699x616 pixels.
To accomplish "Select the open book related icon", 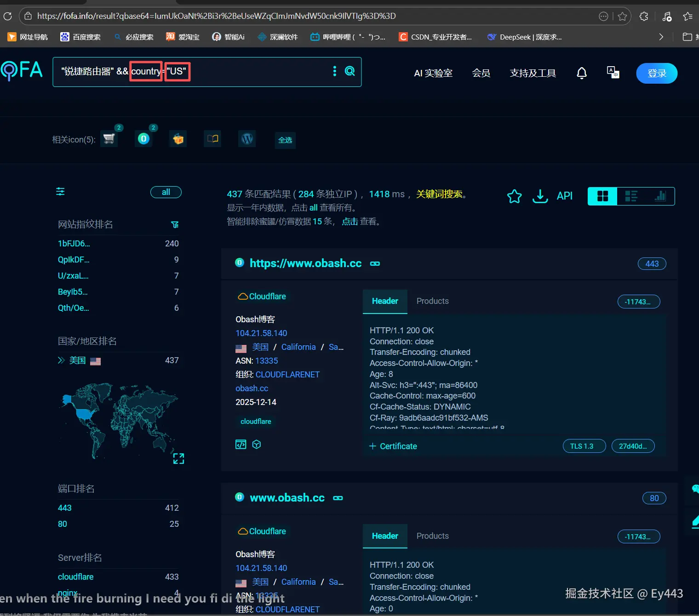I will click(212, 139).
